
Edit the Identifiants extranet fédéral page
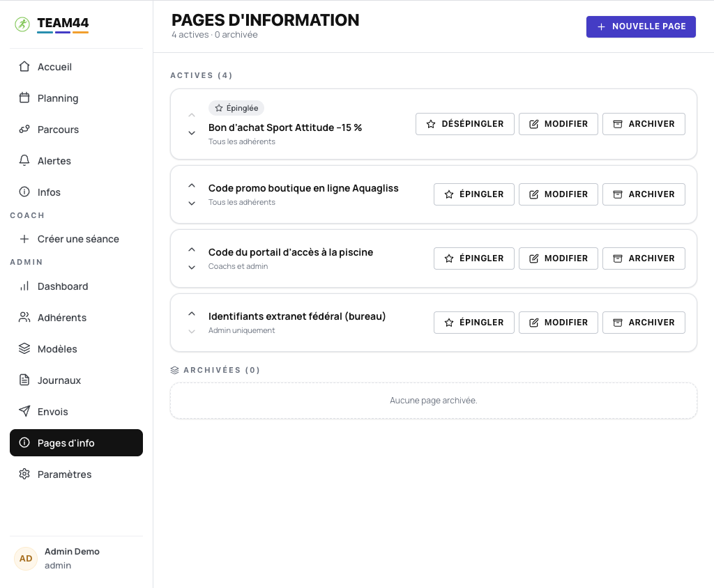559,323
